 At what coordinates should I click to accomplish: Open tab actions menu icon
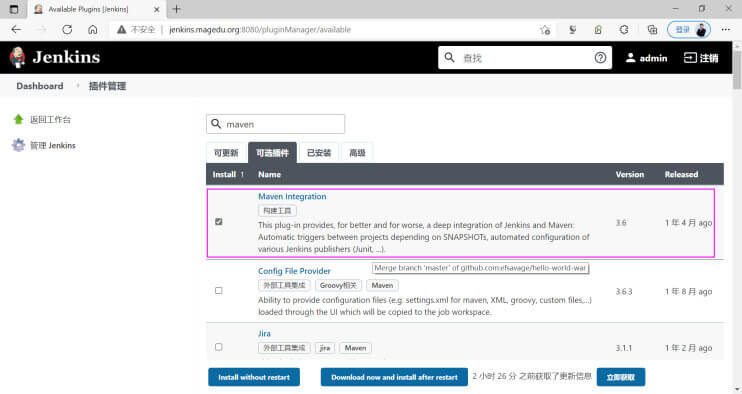(x=14, y=9)
